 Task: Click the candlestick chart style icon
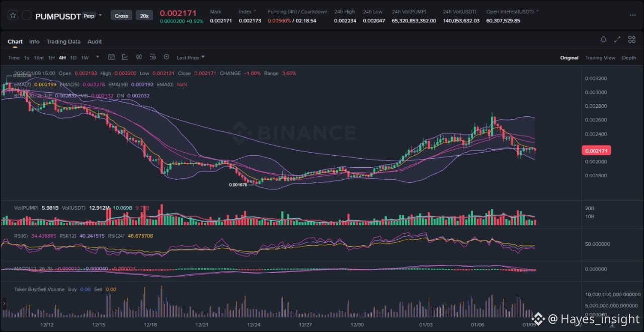(x=139, y=57)
